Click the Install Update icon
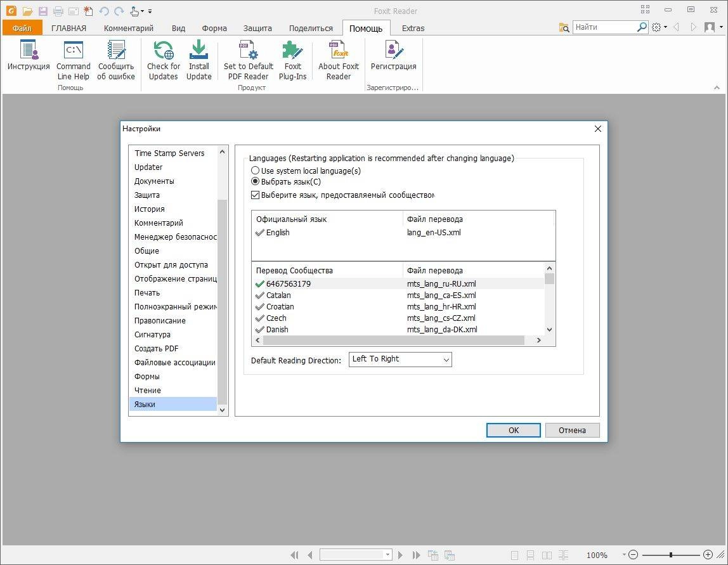This screenshot has height=565, width=728. click(198, 60)
